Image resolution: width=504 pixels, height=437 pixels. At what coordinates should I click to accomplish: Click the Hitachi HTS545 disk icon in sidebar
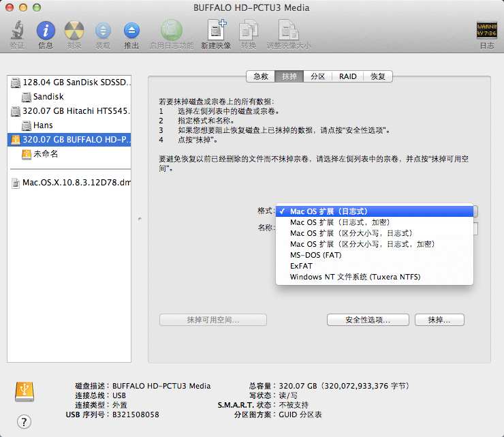pyautogui.click(x=16, y=111)
